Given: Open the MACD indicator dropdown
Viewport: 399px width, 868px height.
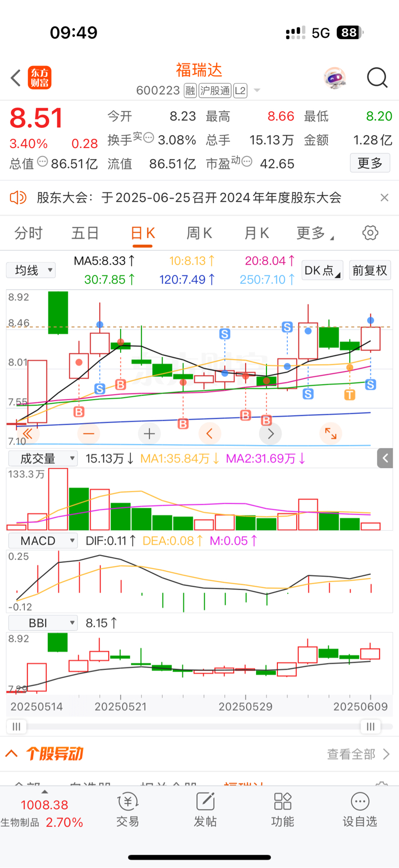Looking at the screenshot, I should tap(43, 541).
